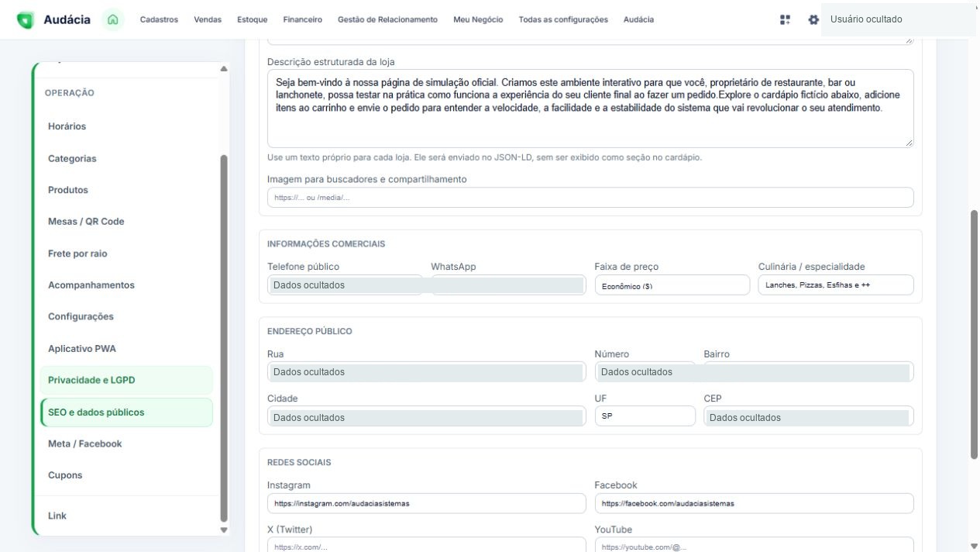Screen dimensions: 980x552
Task: Open the Todas as configurações menu
Action: (563, 19)
